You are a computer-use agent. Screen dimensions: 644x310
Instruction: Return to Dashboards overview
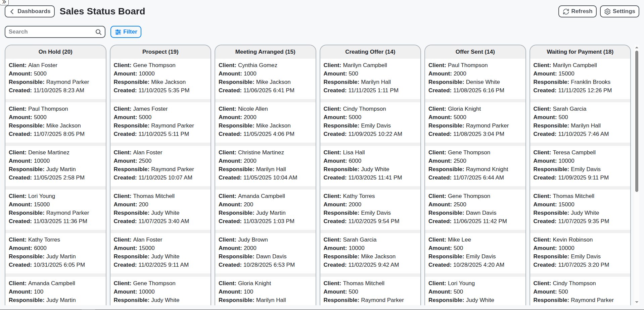tap(30, 11)
